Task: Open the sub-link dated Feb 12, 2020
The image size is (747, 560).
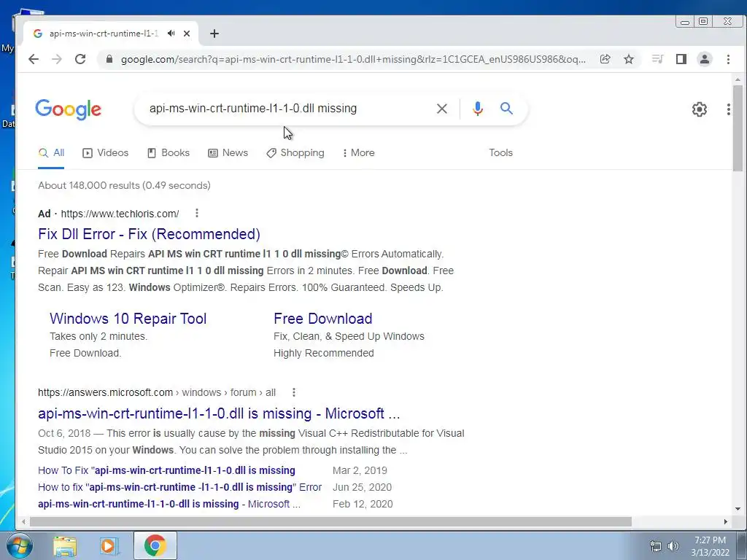Action: pyautogui.click(x=169, y=504)
